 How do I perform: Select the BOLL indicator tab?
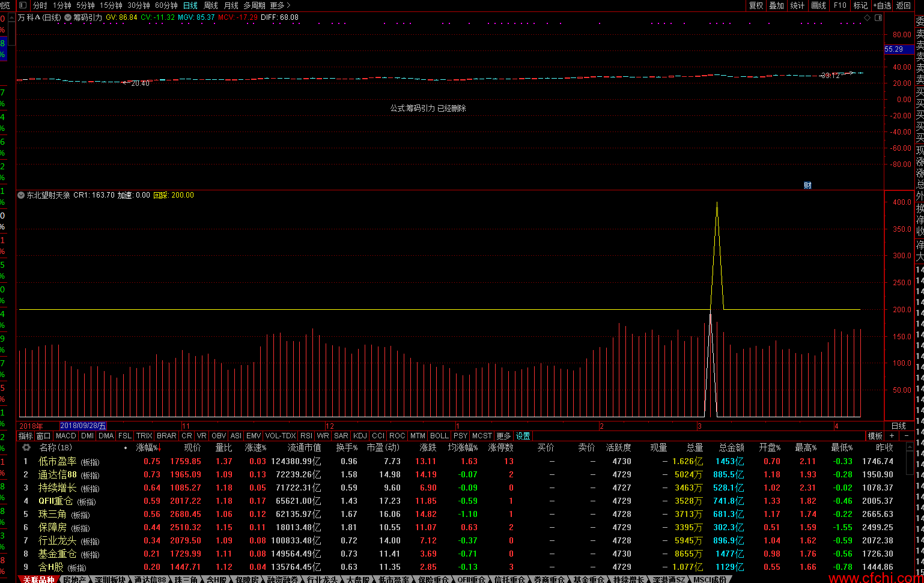click(440, 436)
